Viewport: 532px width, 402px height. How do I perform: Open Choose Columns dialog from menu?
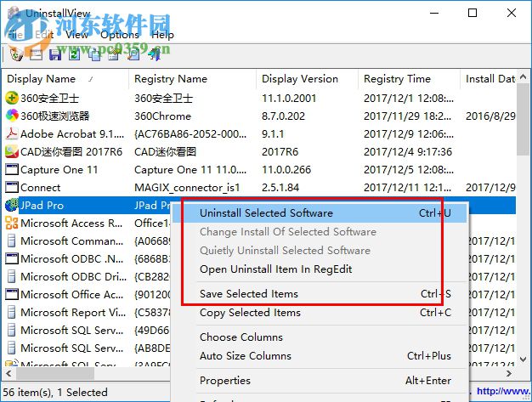(320, 337)
